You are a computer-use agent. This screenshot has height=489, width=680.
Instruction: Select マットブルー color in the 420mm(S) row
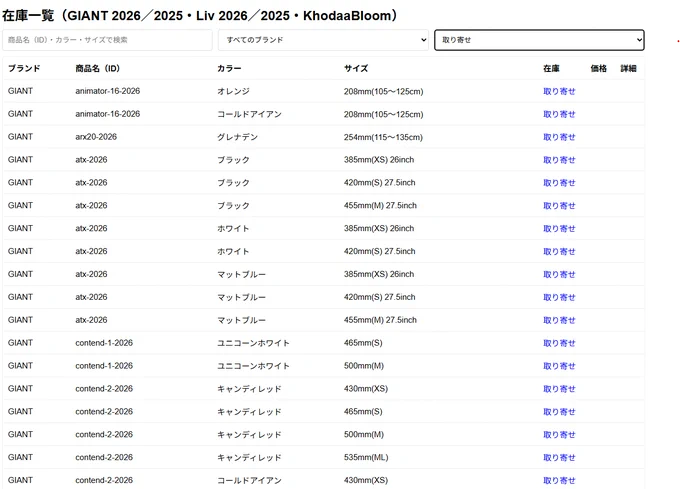click(242, 297)
